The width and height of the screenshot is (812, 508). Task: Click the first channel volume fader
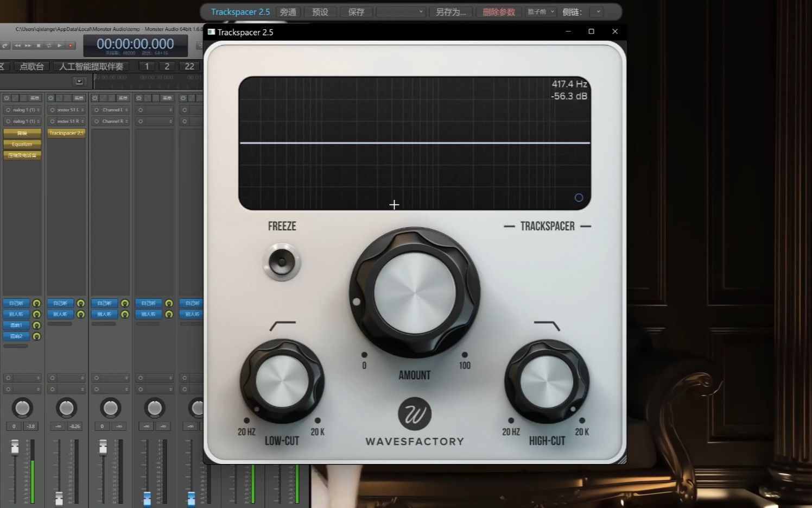pyautogui.click(x=15, y=447)
